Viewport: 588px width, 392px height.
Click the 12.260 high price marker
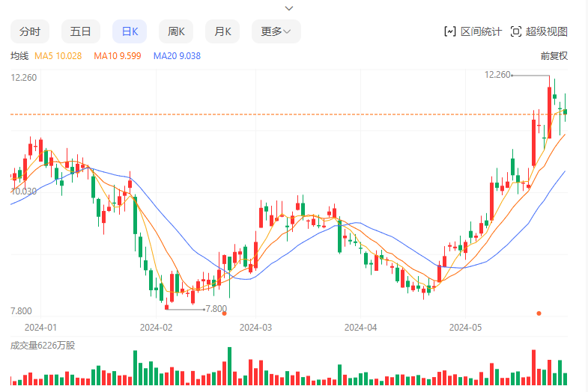click(x=497, y=75)
